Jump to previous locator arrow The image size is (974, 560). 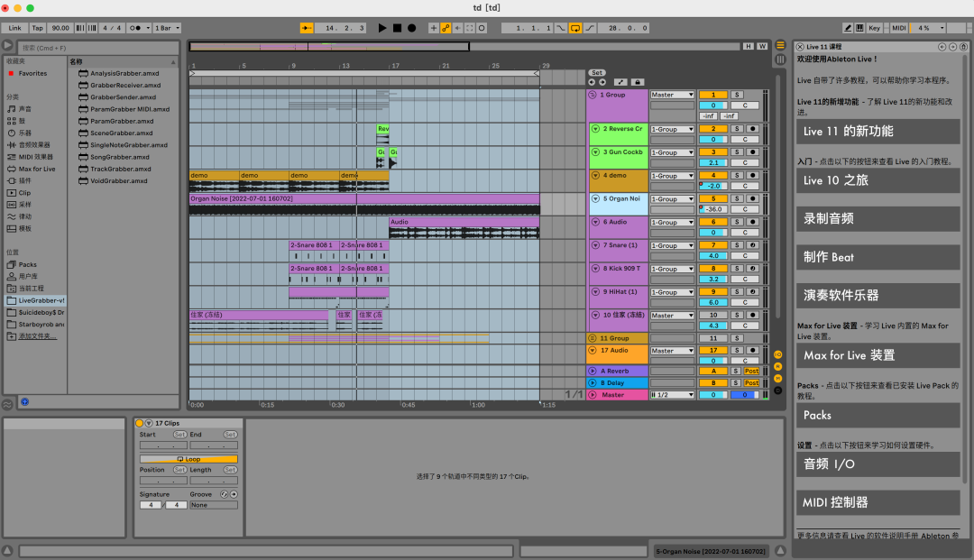pyautogui.click(x=592, y=82)
